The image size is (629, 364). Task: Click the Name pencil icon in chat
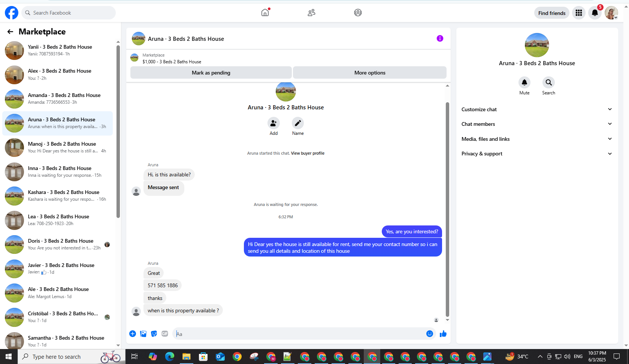pos(298,123)
